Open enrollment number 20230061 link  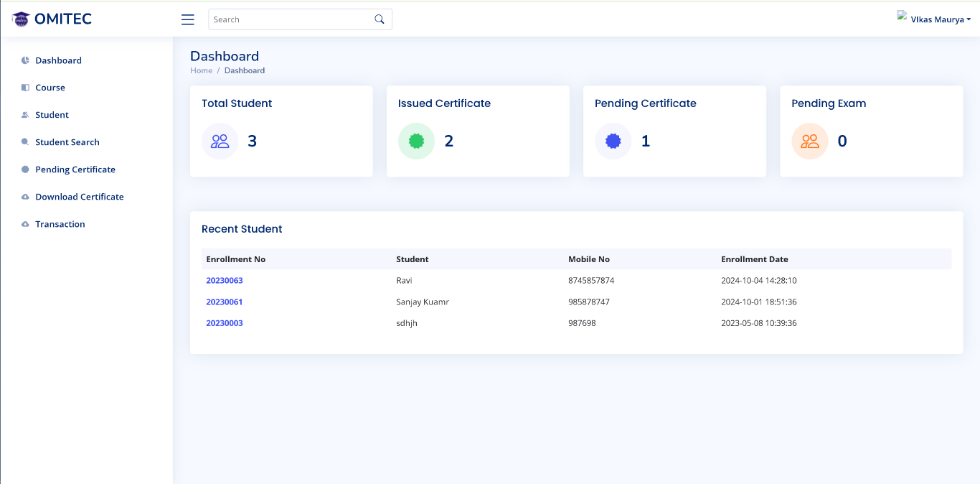point(225,302)
